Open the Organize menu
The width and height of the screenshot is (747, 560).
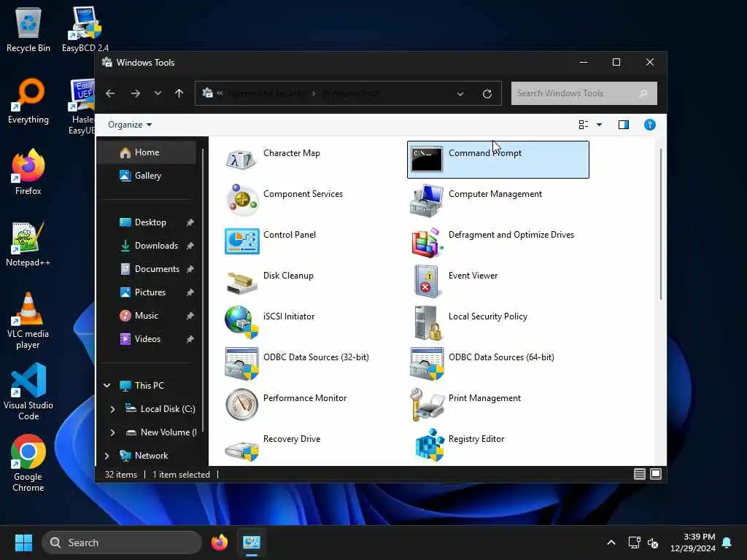[x=130, y=125]
